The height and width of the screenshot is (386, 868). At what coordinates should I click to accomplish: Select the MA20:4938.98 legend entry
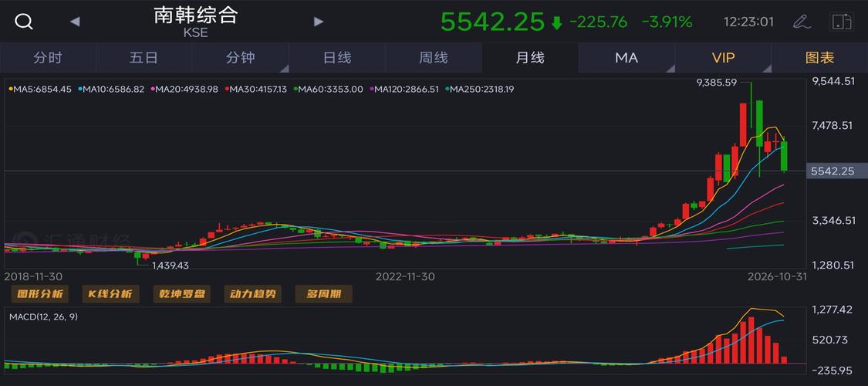184,89
